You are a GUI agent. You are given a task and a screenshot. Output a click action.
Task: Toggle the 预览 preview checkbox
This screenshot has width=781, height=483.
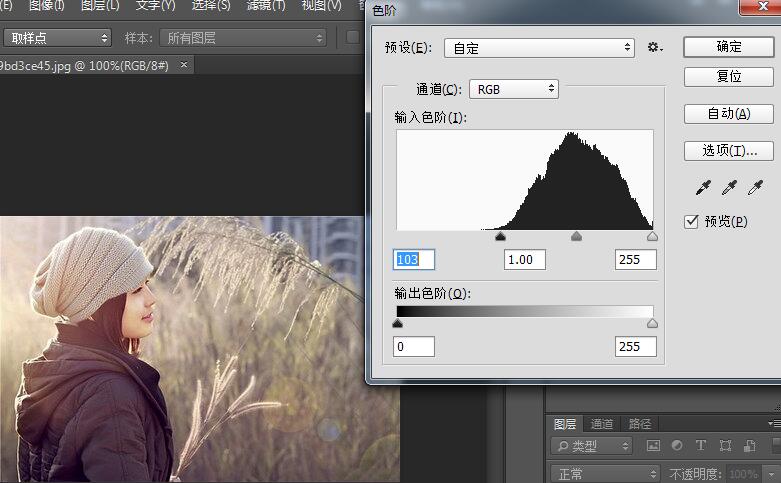tap(691, 221)
